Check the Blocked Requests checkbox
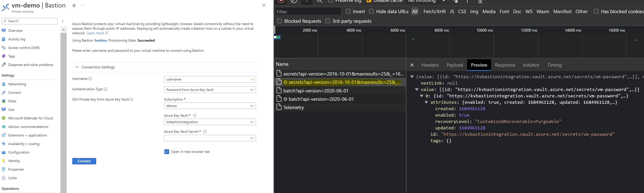 coord(280,21)
